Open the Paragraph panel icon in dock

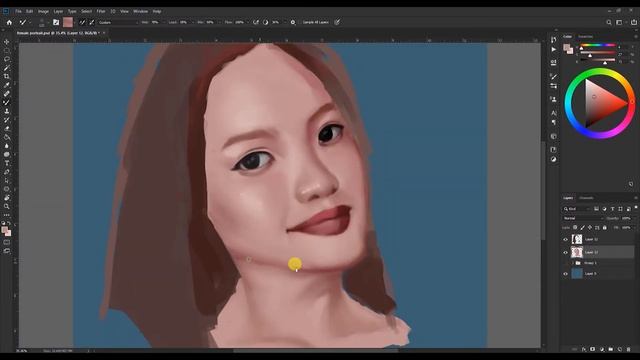(x=553, y=122)
